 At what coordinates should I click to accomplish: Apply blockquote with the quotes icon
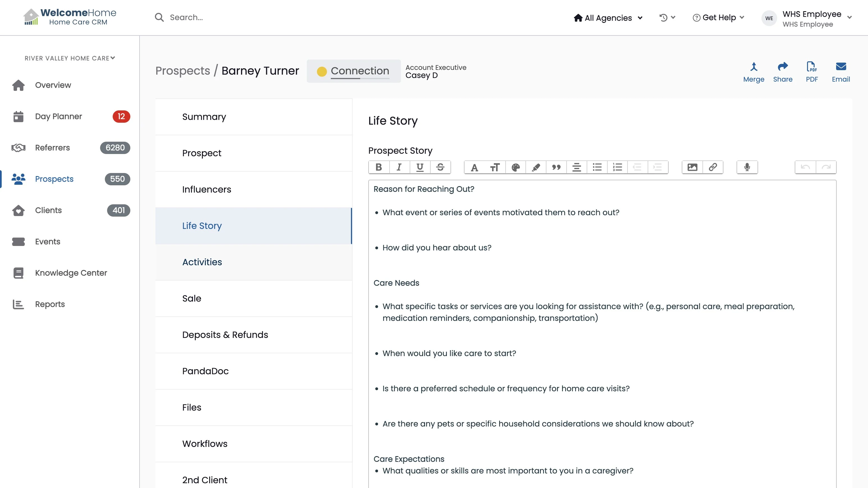click(556, 167)
